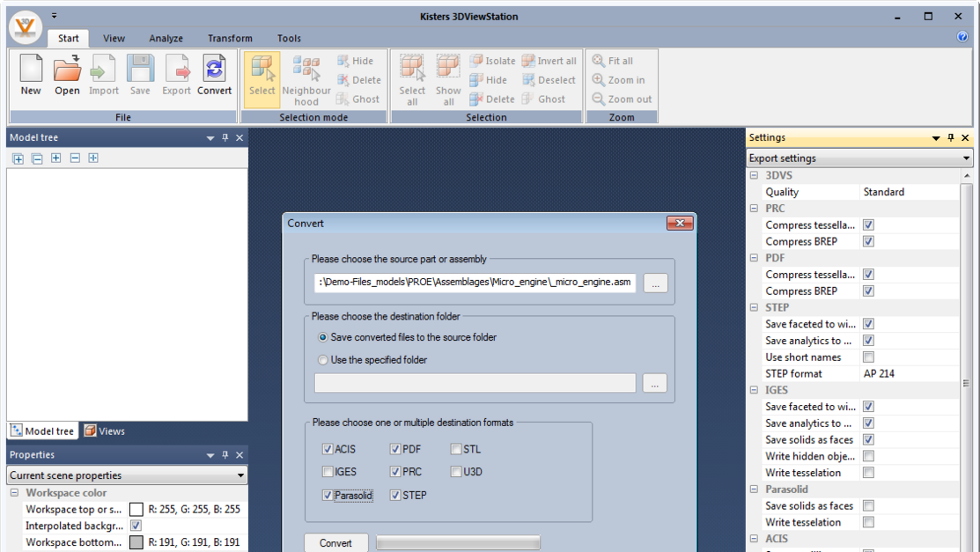Click Zoom out tool
This screenshot has width=980, height=552.
pos(622,99)
